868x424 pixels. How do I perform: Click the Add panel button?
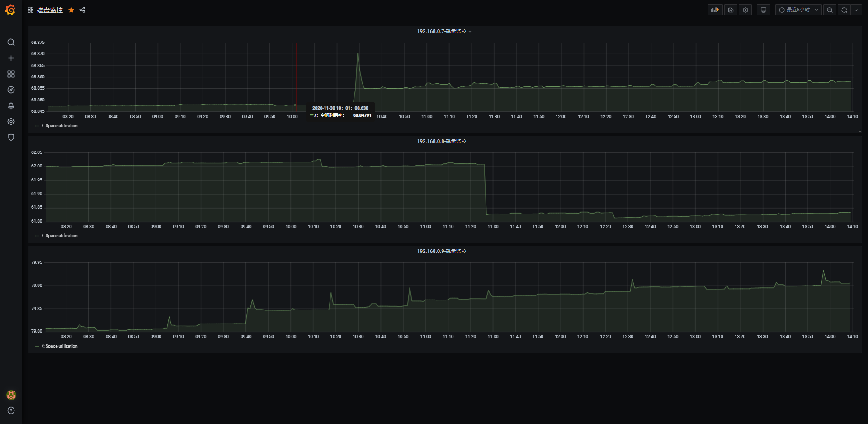click(715, 10)
